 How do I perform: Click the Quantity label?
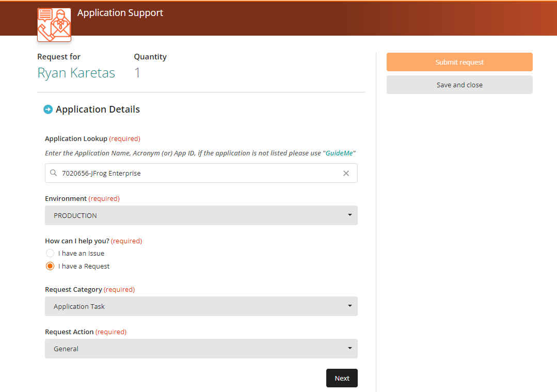[150, 57]
